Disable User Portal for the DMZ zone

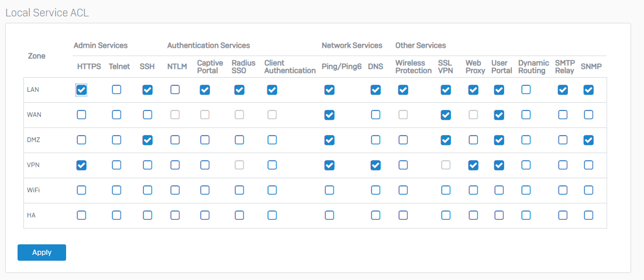[499, 140]
